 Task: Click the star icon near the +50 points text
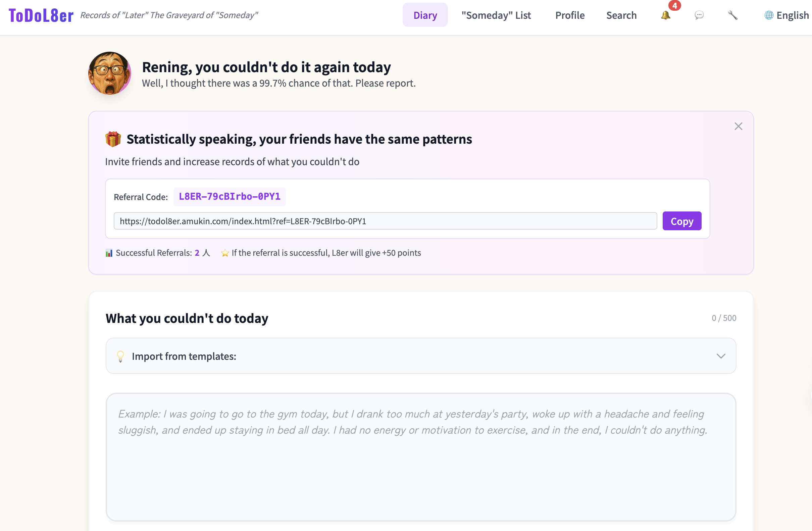click(x=225, y=252)
